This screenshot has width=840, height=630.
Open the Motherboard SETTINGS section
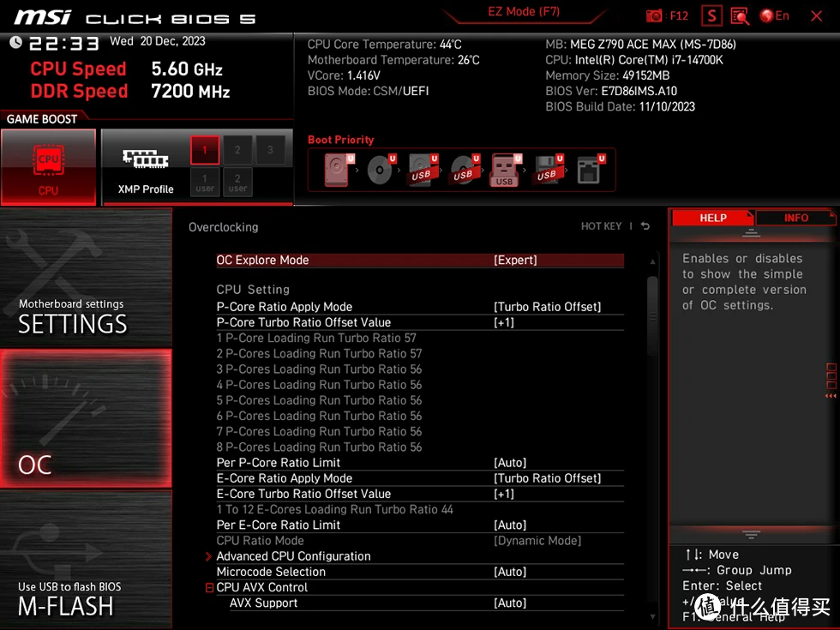tap(86, 278)
